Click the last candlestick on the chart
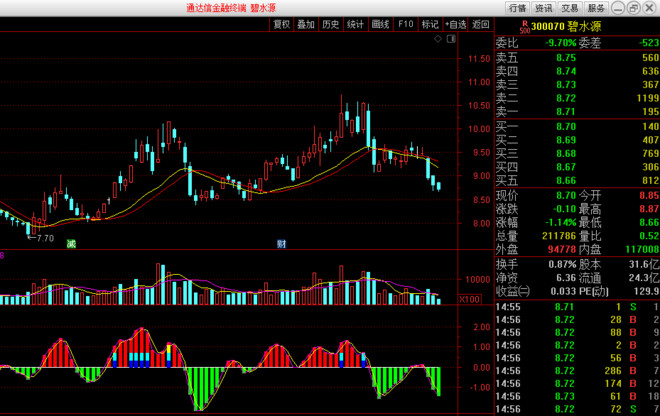 [439, 186]
